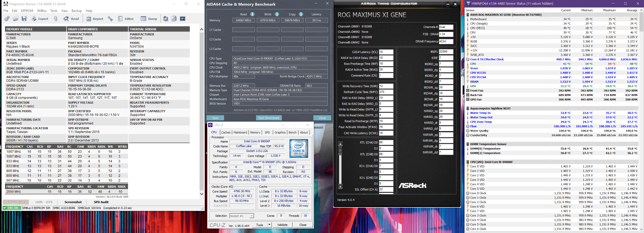Click the Validate button in CPU-Z

coord(282,225)
